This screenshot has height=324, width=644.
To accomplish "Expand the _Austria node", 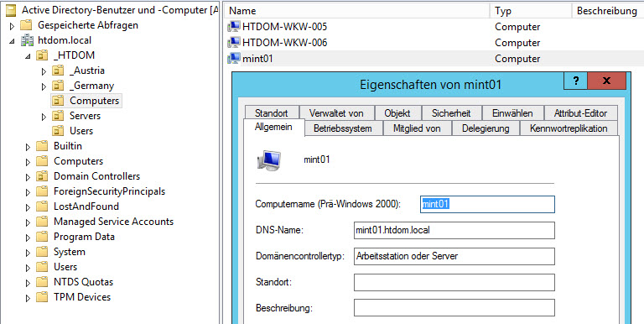I will click(44, 71).
